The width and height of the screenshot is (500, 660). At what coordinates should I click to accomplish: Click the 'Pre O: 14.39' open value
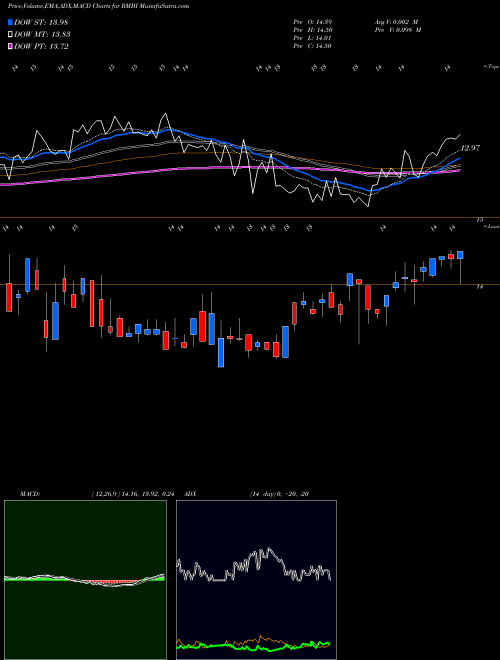312,21
